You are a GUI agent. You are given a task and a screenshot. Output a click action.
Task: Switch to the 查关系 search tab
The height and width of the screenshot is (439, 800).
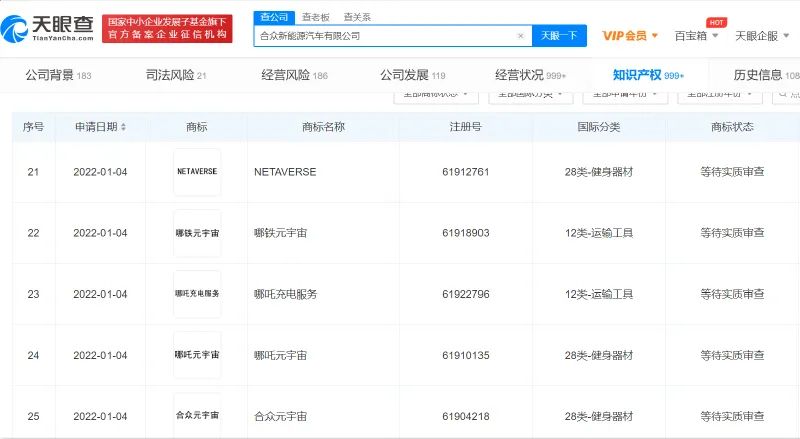coord(356,17)
